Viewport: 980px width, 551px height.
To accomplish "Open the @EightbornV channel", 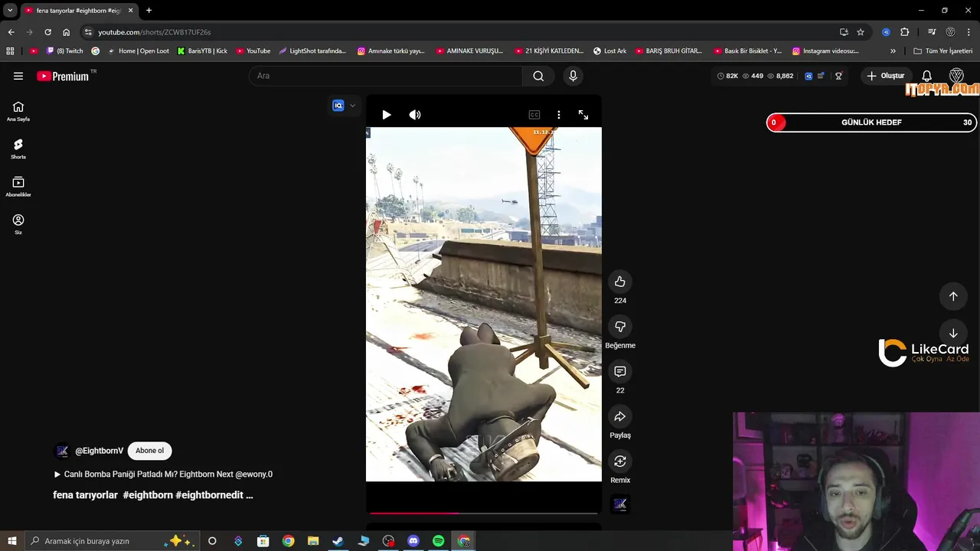I will (x=99, y=451).
